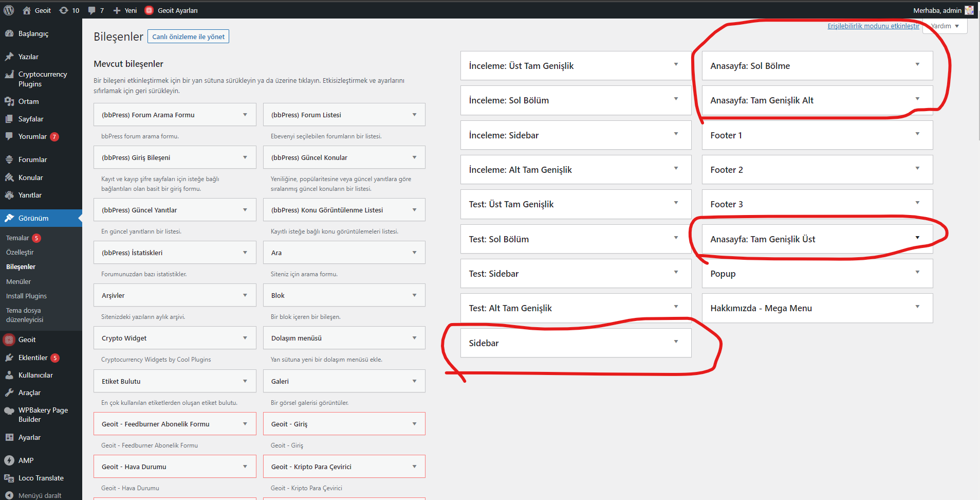Open the Yardım help dropdown
The height and width of the screenshot is (500, 980).
coord(945,26)
